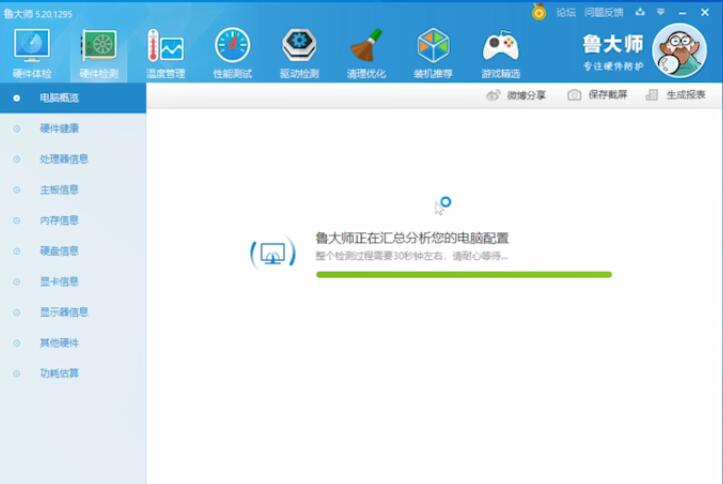Screen dimensions: 723x484
Task: Click the 生成报表 generate report text
Action: click(686, 95)
